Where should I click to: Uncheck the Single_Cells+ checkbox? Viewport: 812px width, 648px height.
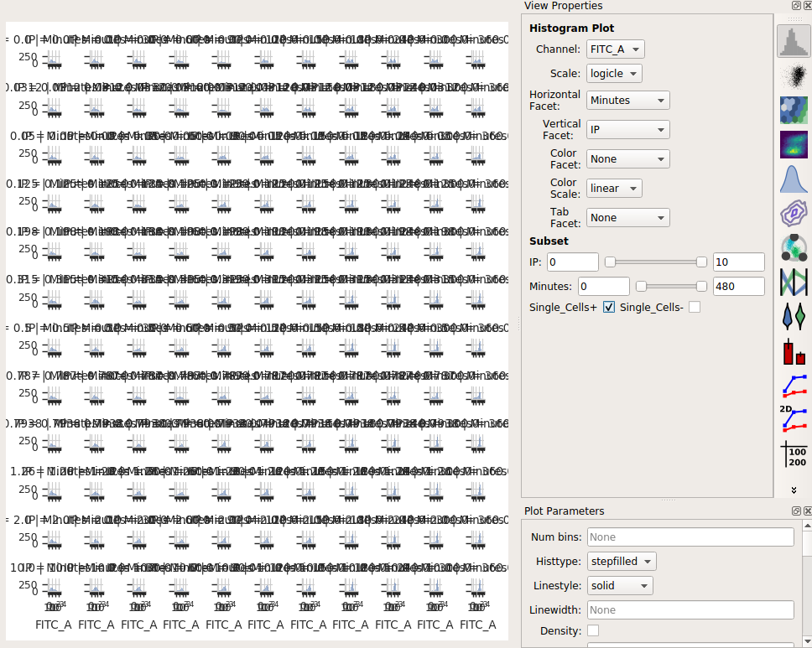(609, 308)
